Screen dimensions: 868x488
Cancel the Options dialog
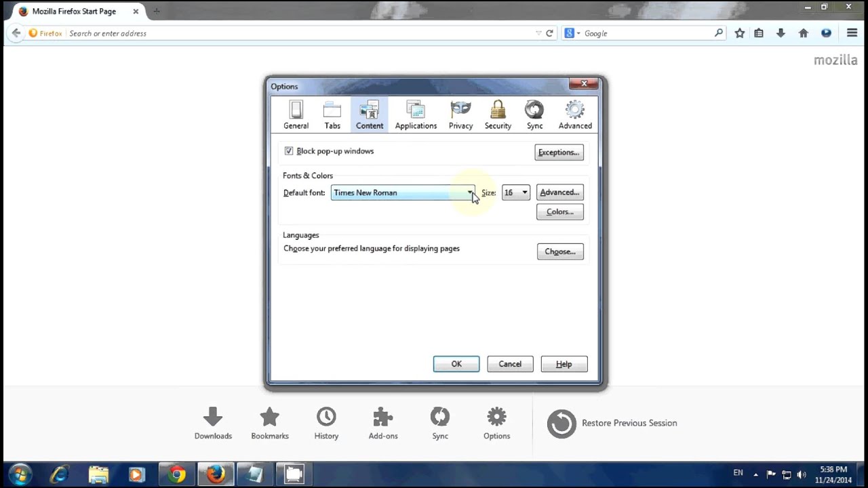point(510,364)
